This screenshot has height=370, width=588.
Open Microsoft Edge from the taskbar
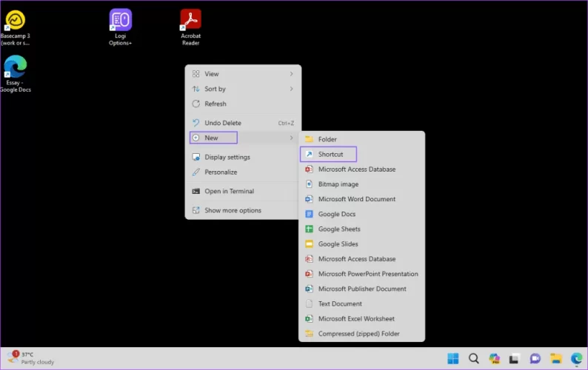click(576, 359)
